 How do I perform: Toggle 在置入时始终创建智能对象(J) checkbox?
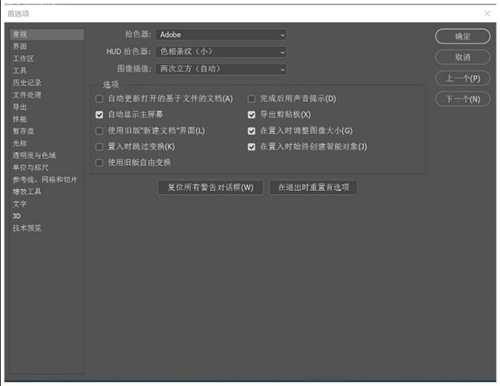(252, 147)
